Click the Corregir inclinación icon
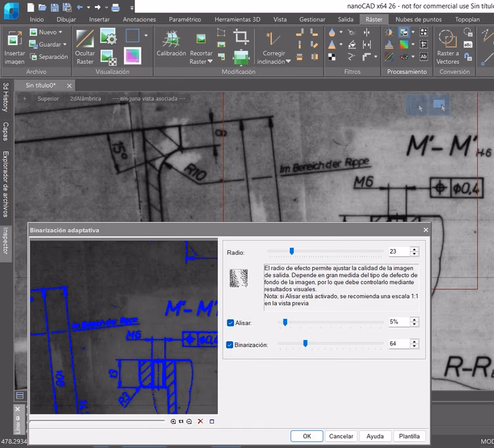Viewport: 494px width, 448px height. (x=273, y=38)
